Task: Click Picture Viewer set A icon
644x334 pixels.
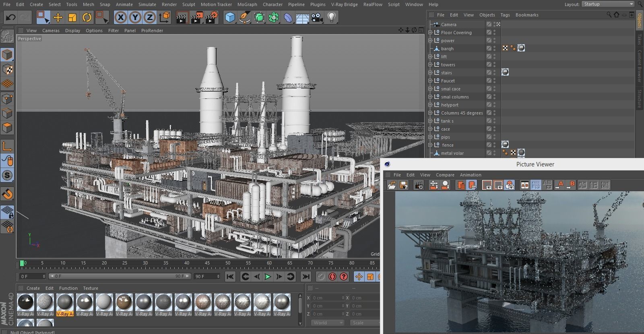Action: (x=559, y=185)
